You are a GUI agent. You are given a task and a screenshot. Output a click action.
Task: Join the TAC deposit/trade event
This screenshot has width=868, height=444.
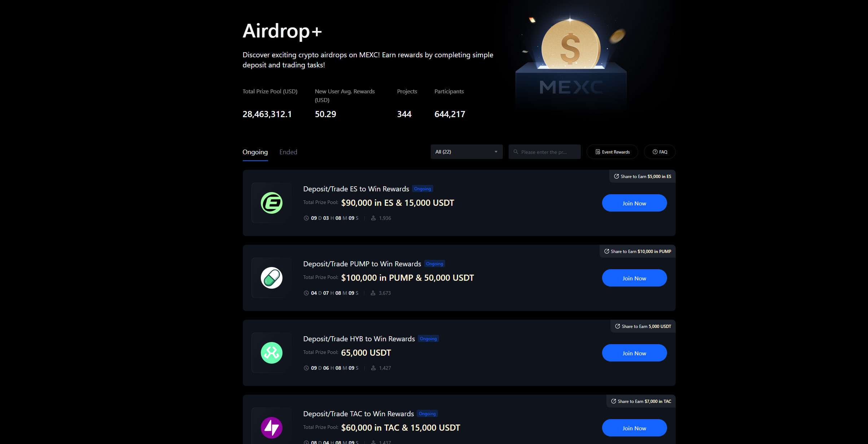[634, 428]
